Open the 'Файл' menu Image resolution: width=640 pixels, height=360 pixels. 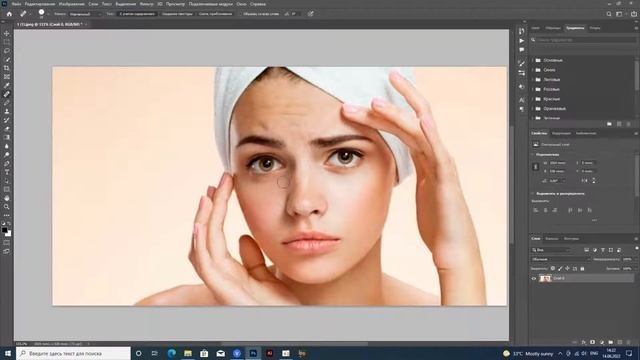tap(16, 4)
